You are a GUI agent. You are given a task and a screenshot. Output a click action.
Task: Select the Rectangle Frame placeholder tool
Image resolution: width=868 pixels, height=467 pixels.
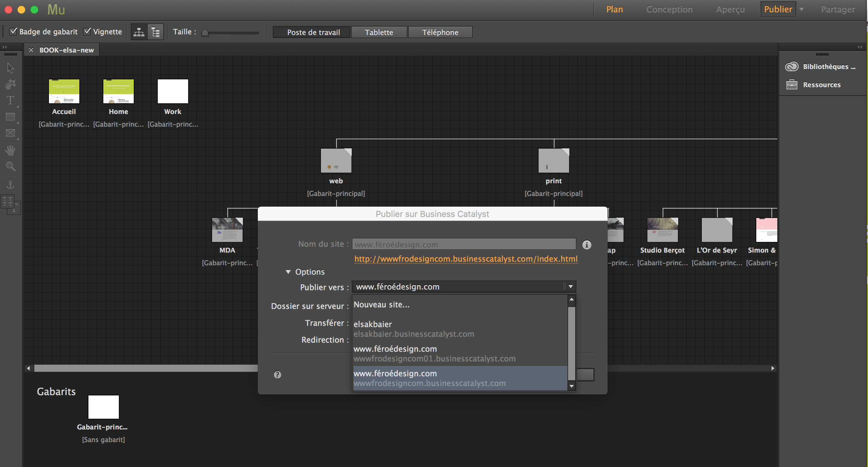10,133
